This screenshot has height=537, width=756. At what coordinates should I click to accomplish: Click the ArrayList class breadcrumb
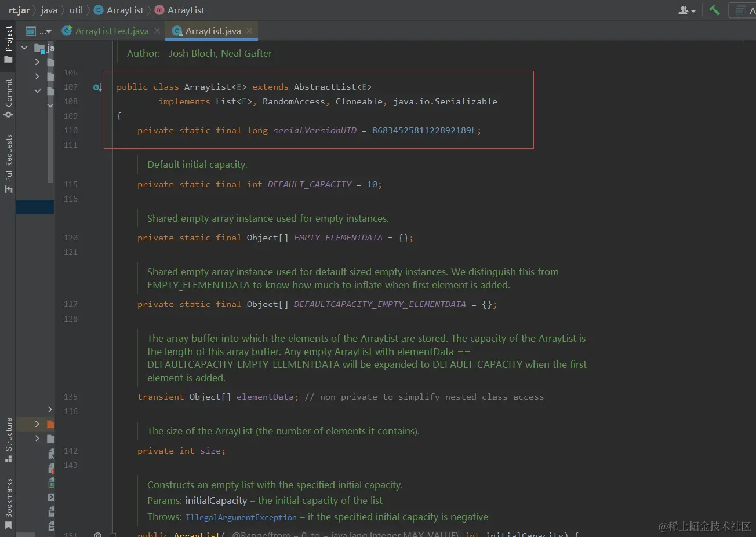[x=119, y=10]
